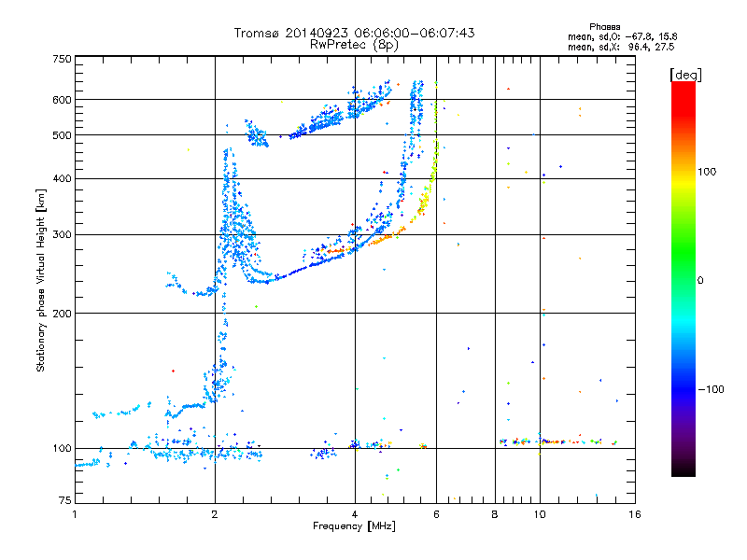Screen dimensions: 747x560
Task: Click x-axis tick label '8'
Action: point(495,514)
